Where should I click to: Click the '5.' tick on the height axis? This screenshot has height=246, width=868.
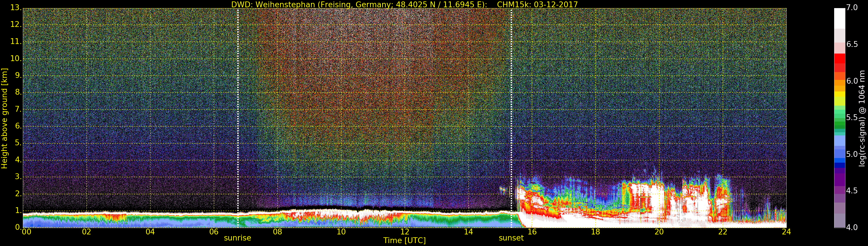tap(18, 143)
